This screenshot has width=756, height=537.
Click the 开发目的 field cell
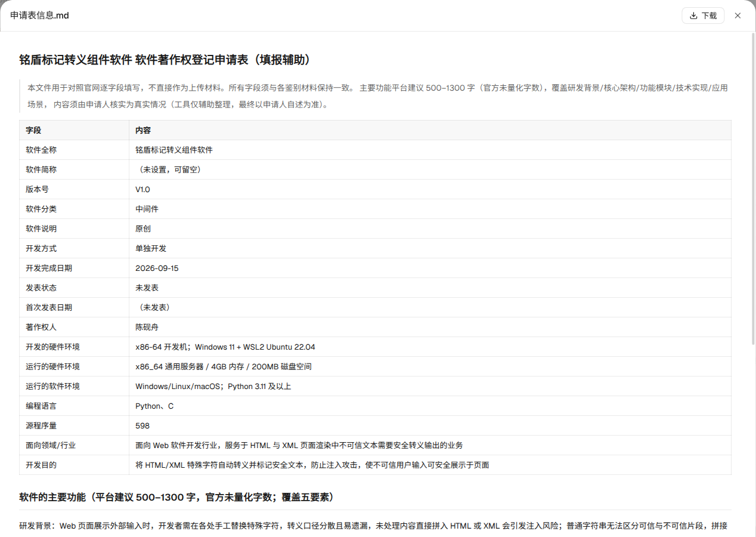pyautogui.click(x=74, y=465)
